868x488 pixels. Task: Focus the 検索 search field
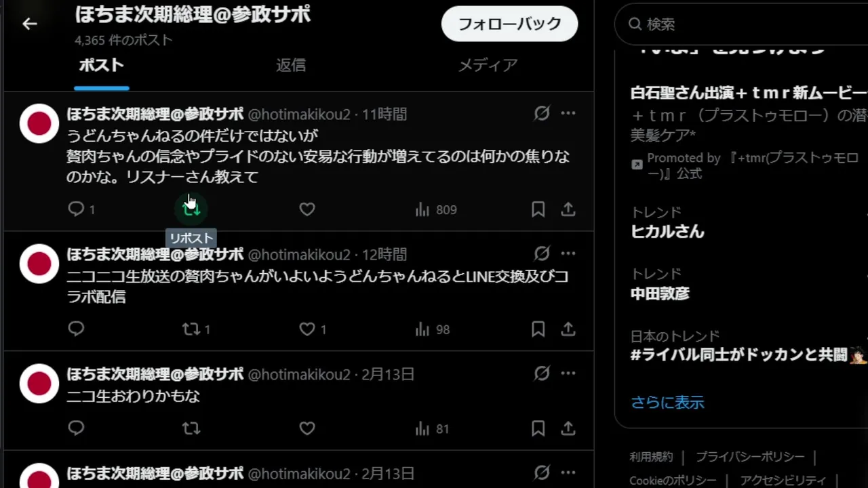741,24
